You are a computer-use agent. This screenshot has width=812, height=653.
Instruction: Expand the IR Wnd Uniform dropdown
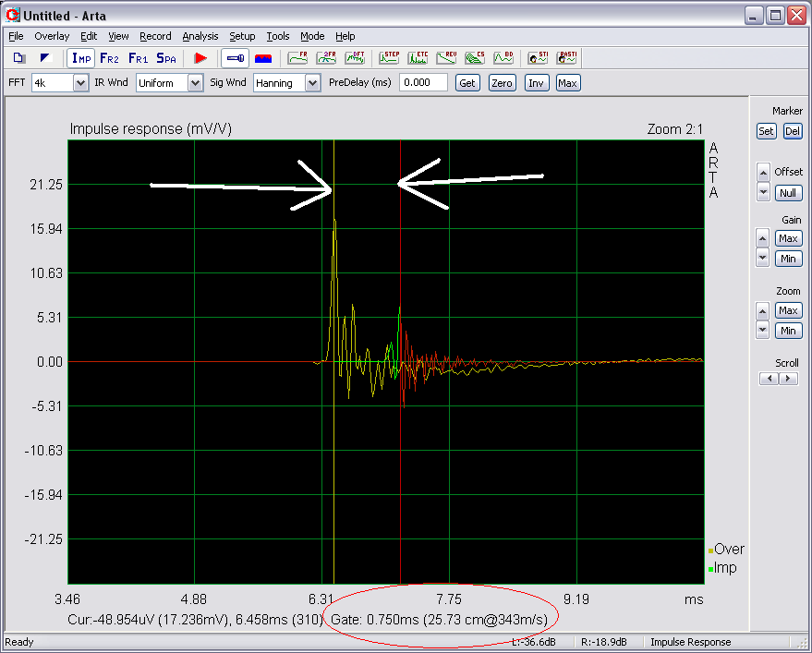pyautogui.click(x=195, y=83)
